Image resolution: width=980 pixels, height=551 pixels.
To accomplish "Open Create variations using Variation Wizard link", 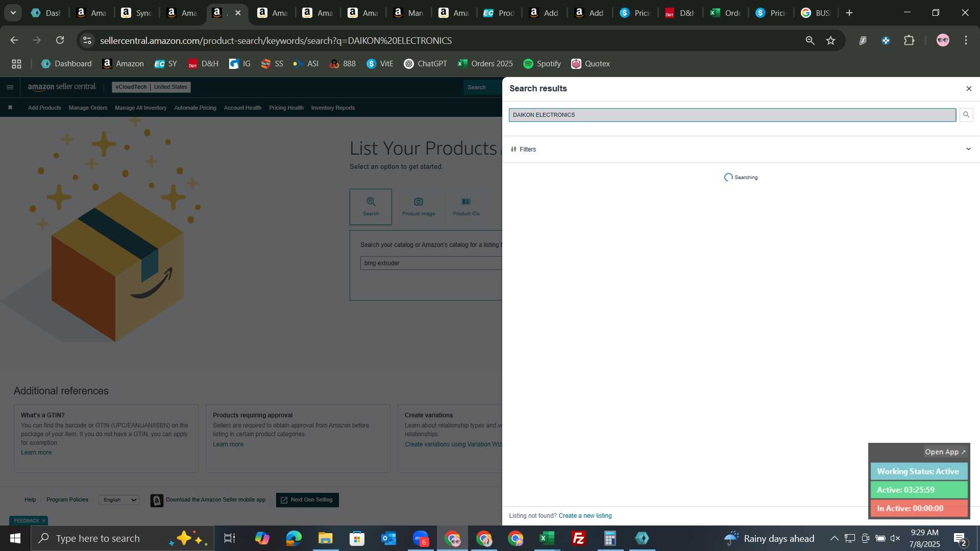I will (453, 444).
